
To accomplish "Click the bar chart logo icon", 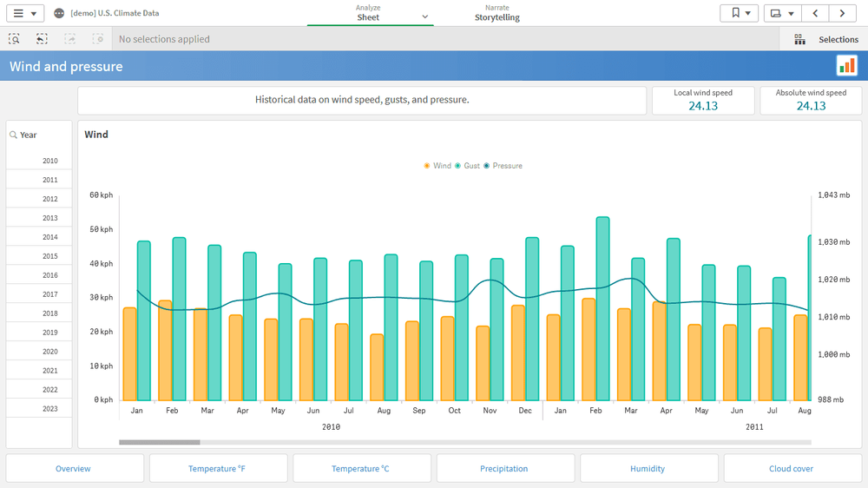I will tap(846, 66).
